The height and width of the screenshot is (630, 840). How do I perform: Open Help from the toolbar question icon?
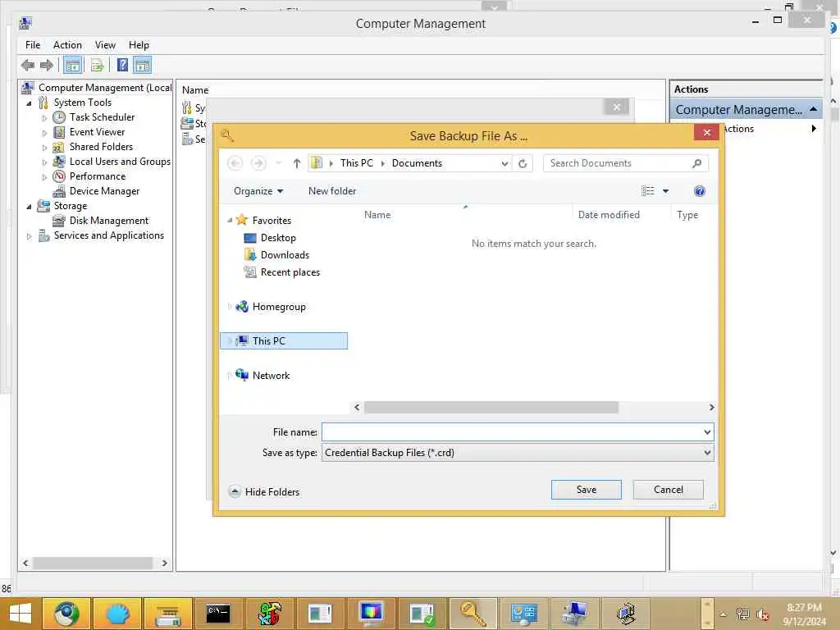tap(123, 65)
